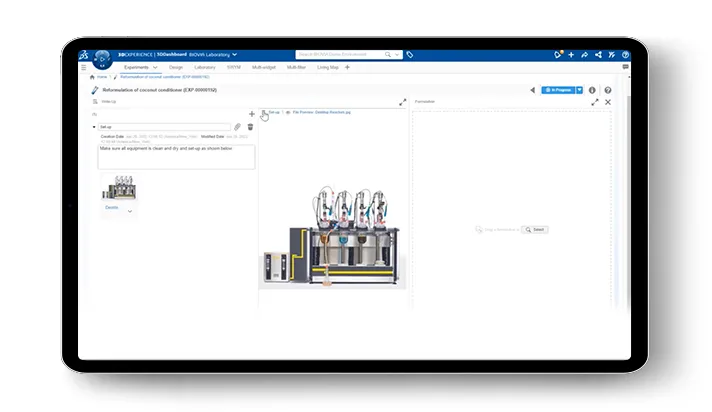The width and height of the screenshot is (712, 412).
Task: Click the back triangle arrow near In Progress
Action: point(533,90)
